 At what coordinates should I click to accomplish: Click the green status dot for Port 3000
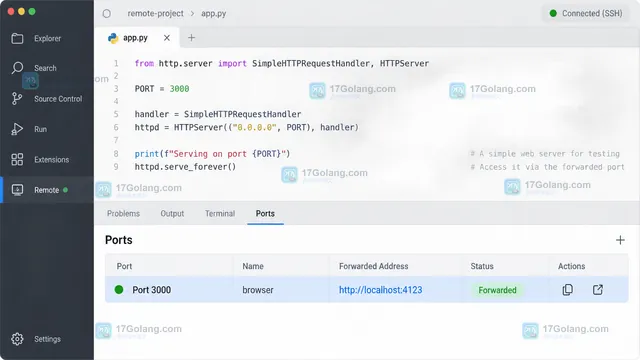(119, 290)
